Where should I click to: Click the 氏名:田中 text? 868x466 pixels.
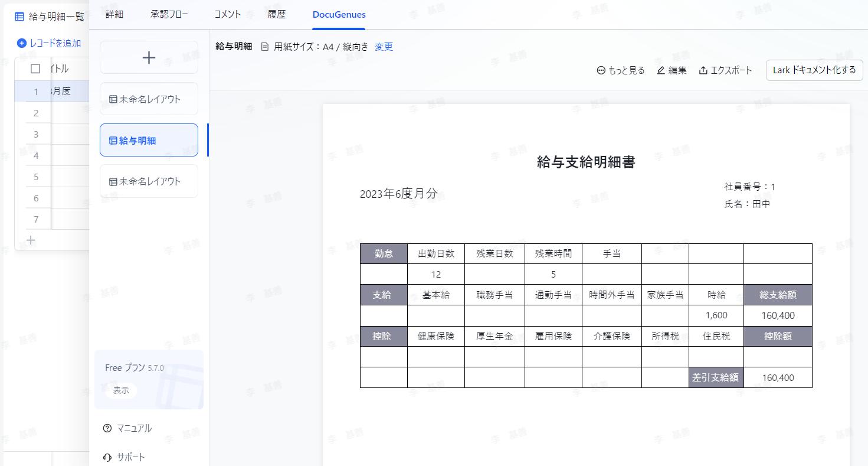tap(747, 204)
